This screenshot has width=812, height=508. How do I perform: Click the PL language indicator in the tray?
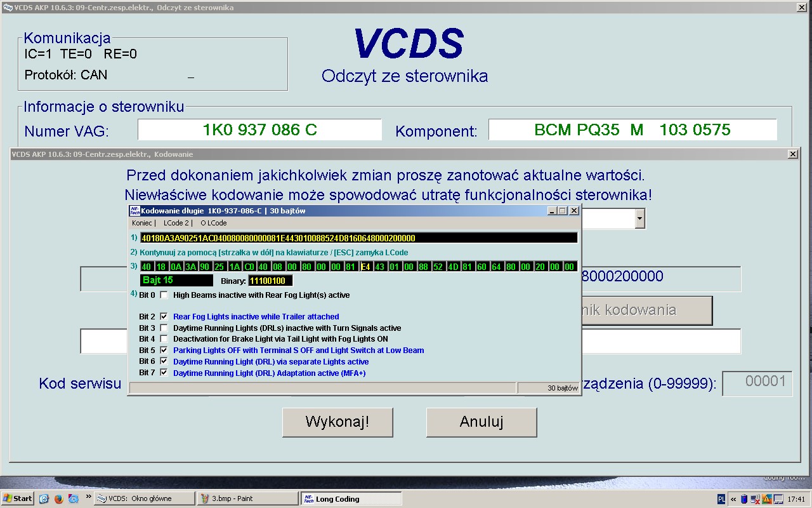(x=722, y=499)
